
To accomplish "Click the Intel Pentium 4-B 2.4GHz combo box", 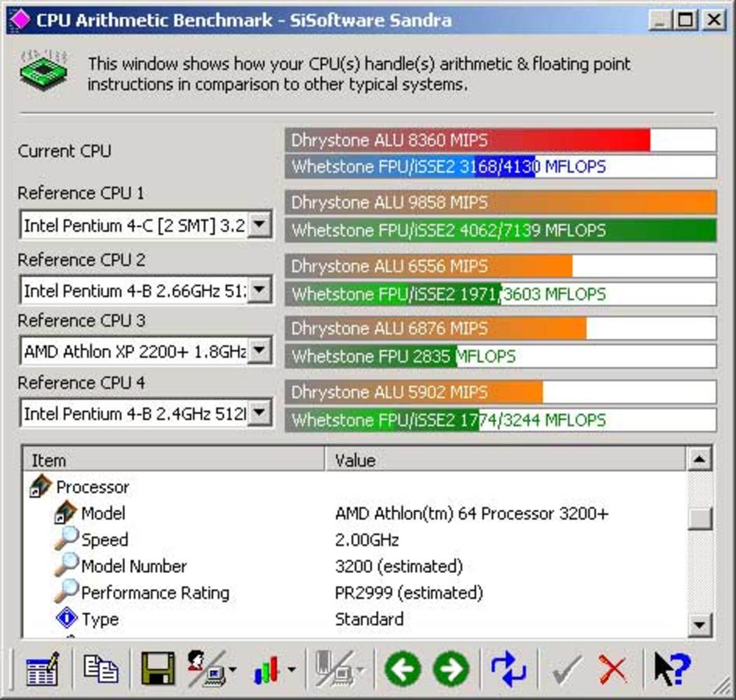I will click(145, 414).
